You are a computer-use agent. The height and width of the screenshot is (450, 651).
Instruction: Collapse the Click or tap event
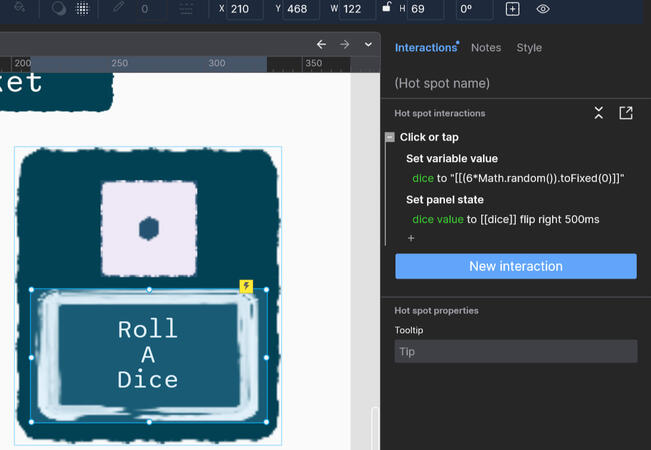390,137
